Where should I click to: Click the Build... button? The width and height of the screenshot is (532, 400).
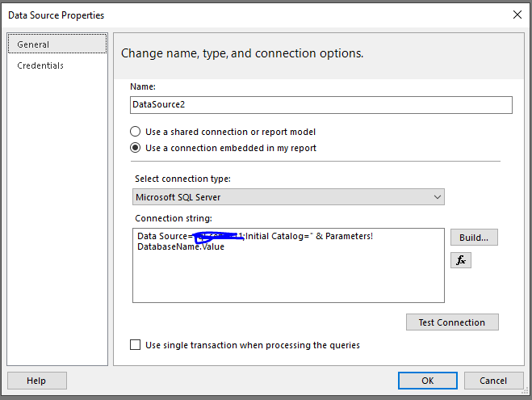point(474,238)
